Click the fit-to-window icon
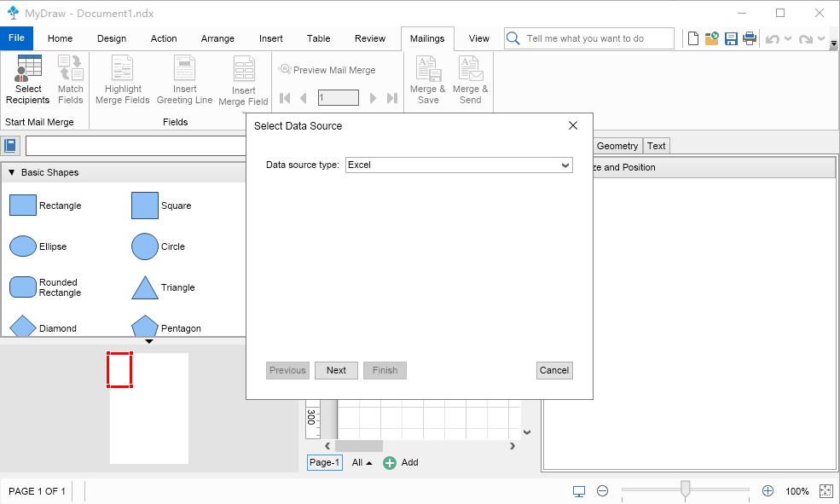840x504 pixels. 826,490
